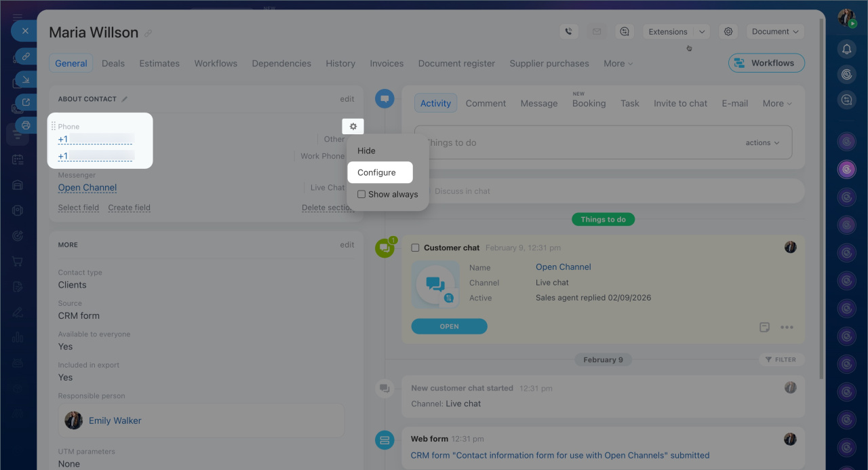868x470 pixels.
Task: Open the Emily Walker responsible person link
Action: [115, 420]
